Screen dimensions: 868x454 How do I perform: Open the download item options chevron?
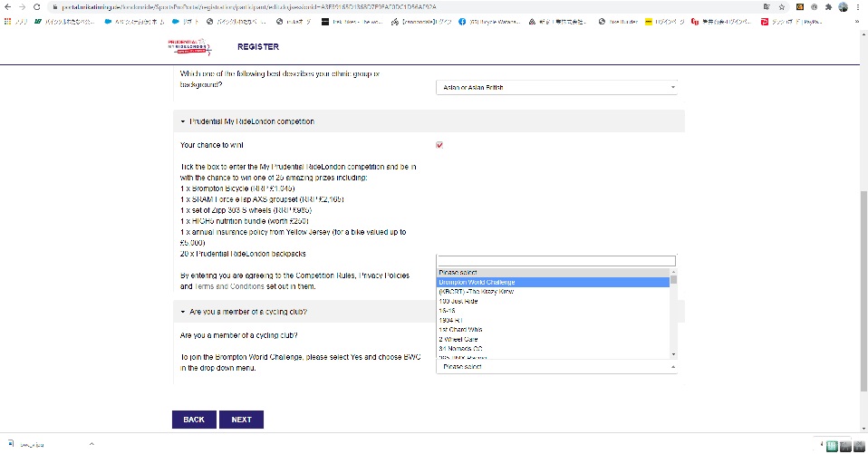click(x=92, y=444)
